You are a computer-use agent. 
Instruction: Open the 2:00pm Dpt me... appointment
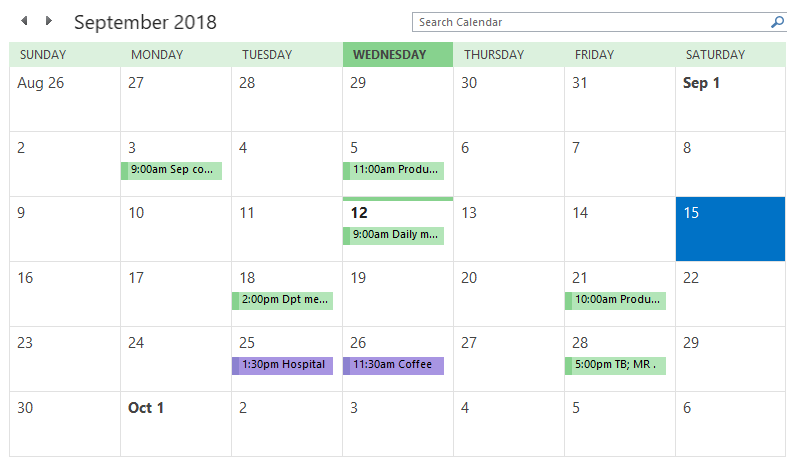(x=283, y=300)
